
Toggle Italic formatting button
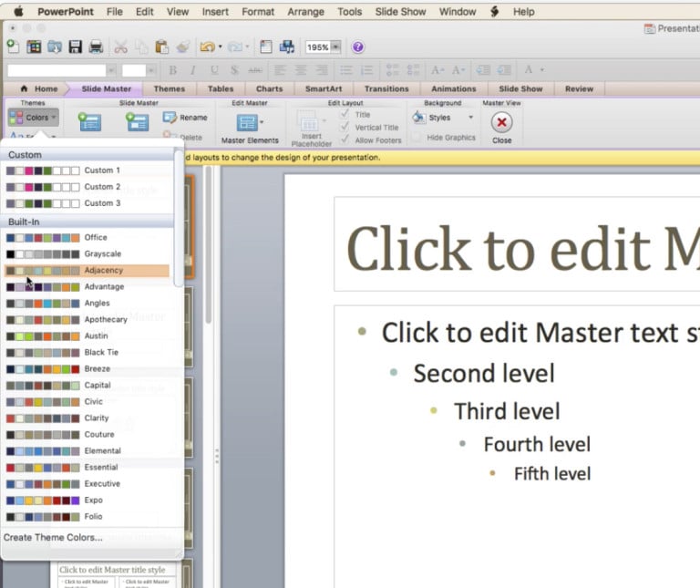click(x=193, y=70)
